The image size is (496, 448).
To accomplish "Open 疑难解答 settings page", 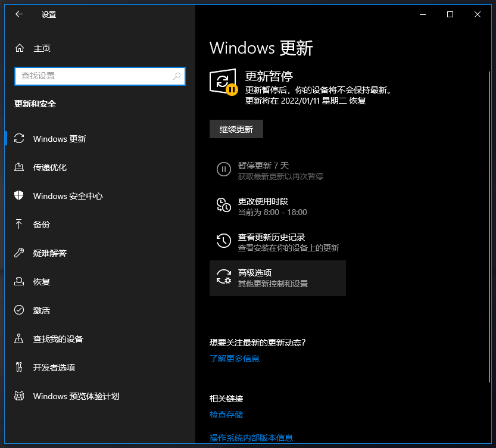I will [x=99, y=253].
